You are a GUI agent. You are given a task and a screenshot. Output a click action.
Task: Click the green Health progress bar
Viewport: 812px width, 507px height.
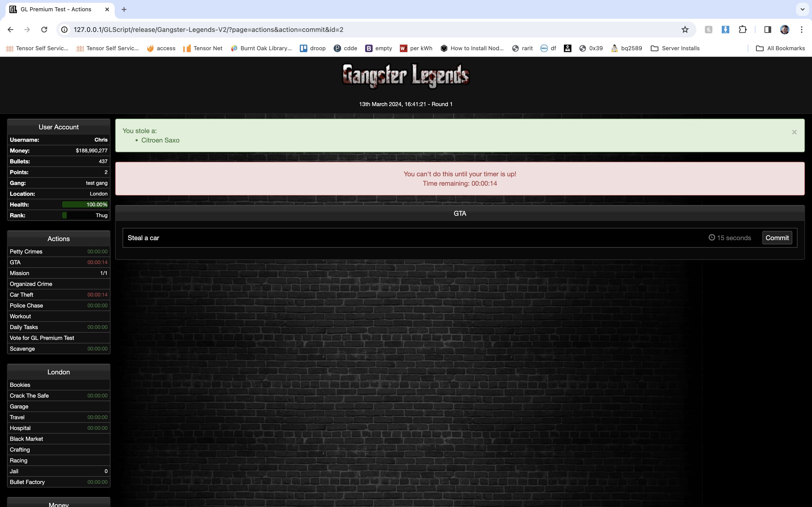(x=85, y=204)
